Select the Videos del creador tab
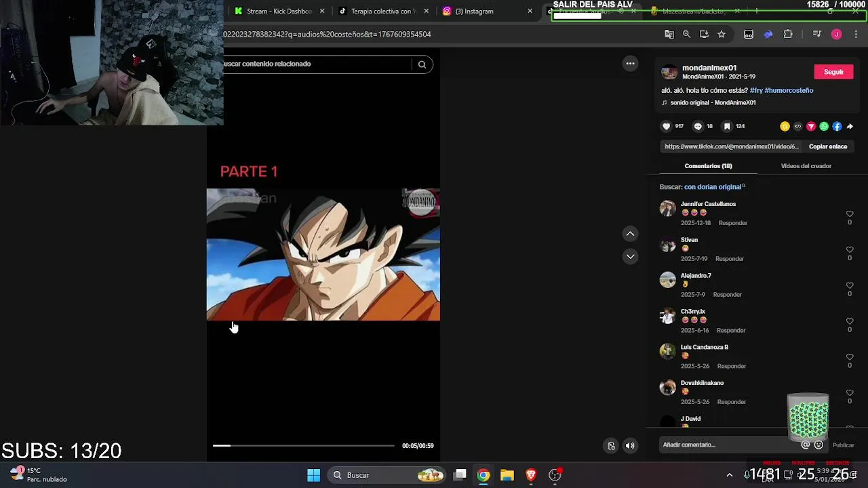 pos(806,166)
